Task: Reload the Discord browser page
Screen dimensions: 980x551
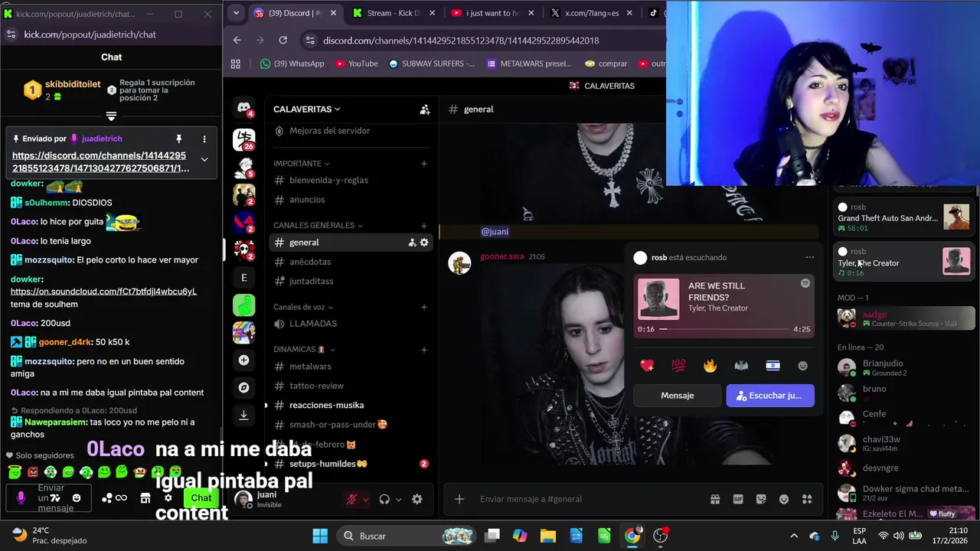Action: click(x=283, y=40)
